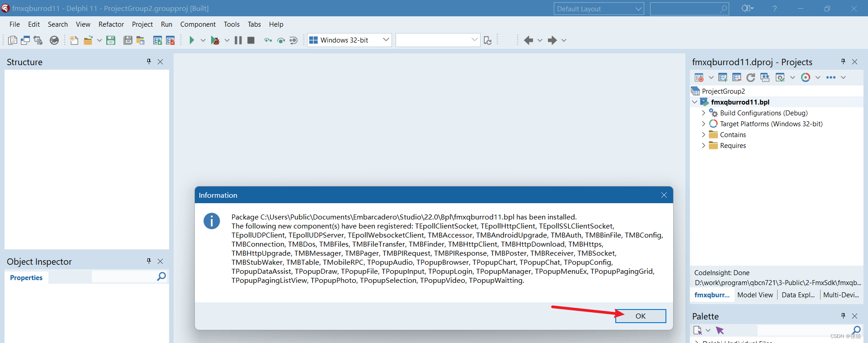Click the green Run arrow
Image resolution: width=868 pixels, height=343 pixels.
[192, 40]
